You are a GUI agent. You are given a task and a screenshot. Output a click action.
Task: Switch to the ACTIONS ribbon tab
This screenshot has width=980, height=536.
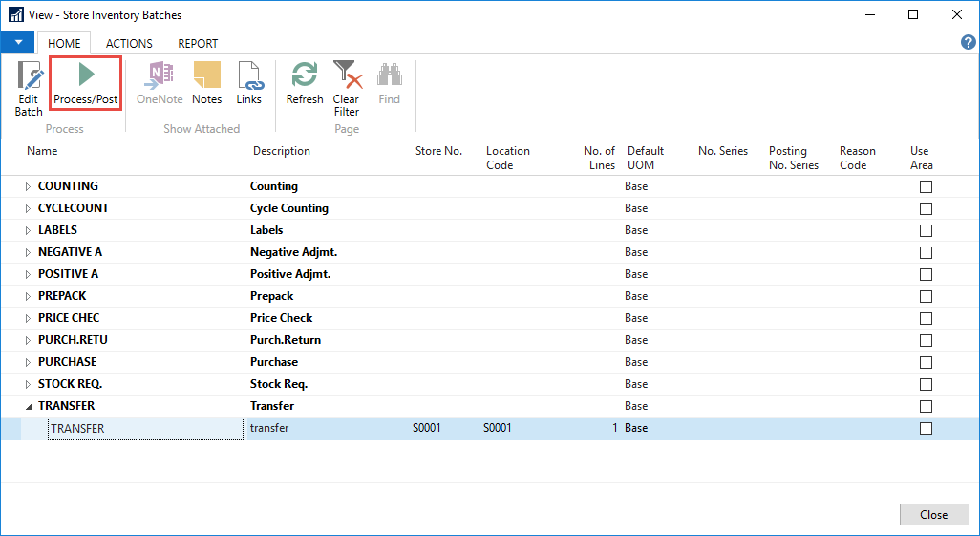pyautogui.click(x=129, y=43)
